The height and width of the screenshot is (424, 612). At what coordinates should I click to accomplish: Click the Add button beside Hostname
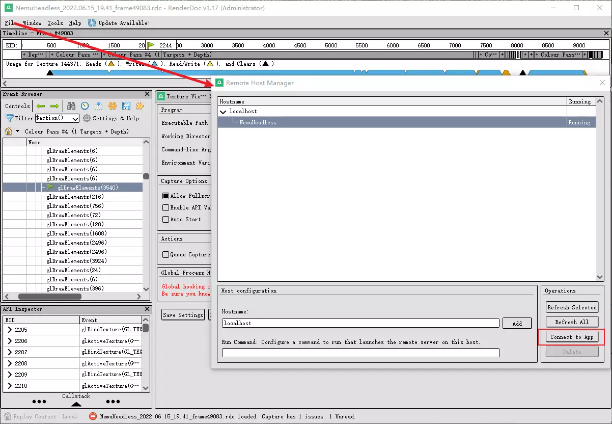coord(517,323)
